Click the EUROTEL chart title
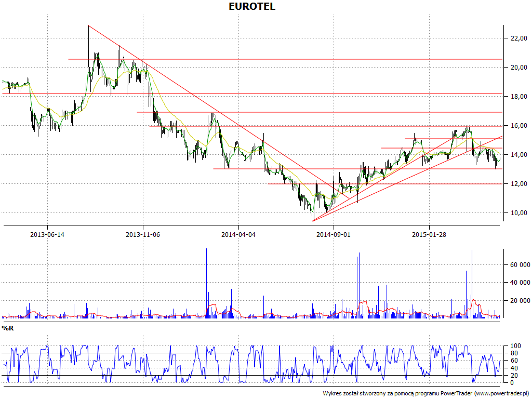532x399 pixels. pyautogui.click(x=252, y=6)
